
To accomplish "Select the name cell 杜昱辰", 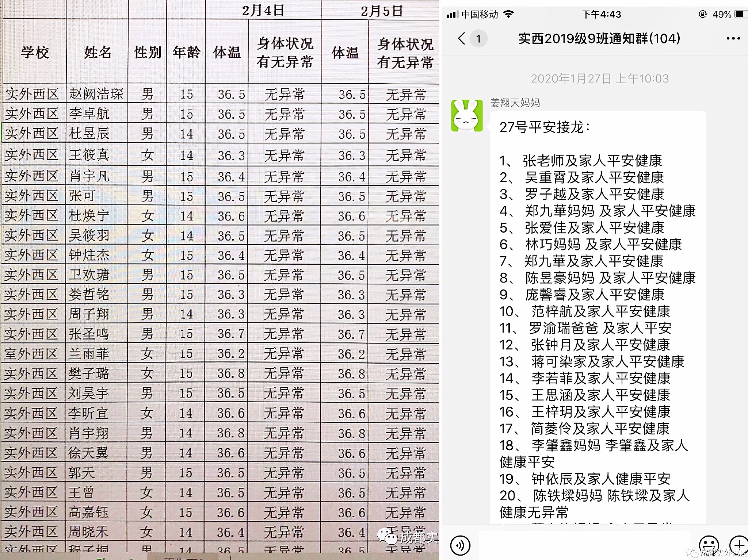I will click(x=97, y=133).
